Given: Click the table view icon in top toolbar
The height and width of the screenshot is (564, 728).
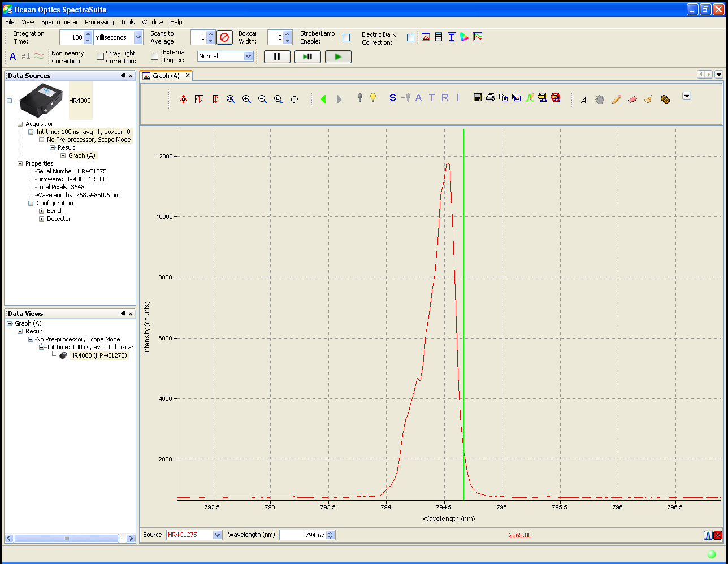Looking at the screenshot, I should pyautogui.click(x=439, y=37).
